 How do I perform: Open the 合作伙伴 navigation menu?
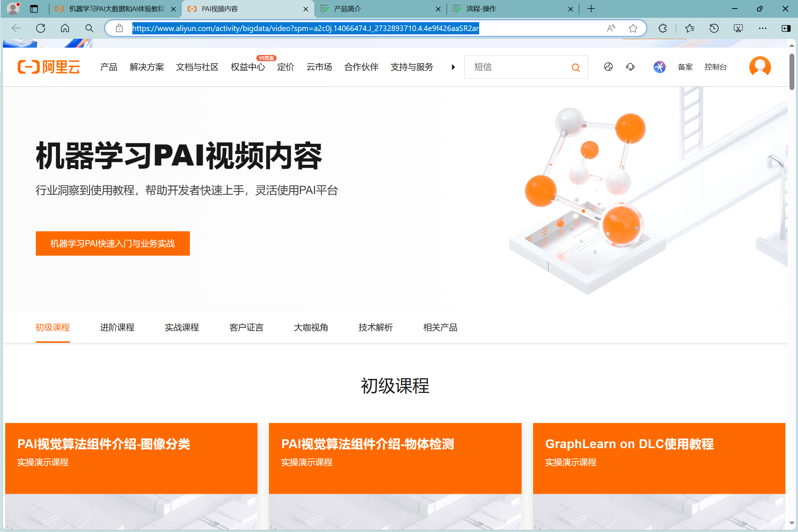(361, 67)
